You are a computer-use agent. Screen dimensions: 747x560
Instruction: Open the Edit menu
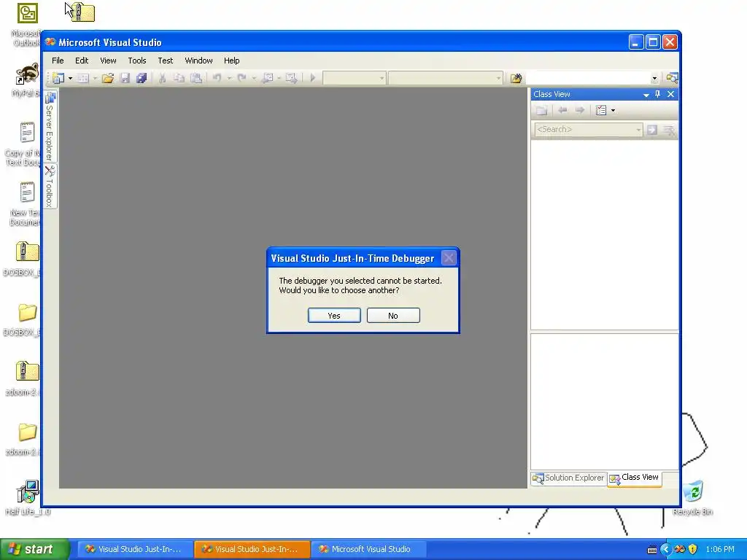(x=82, y=61)
